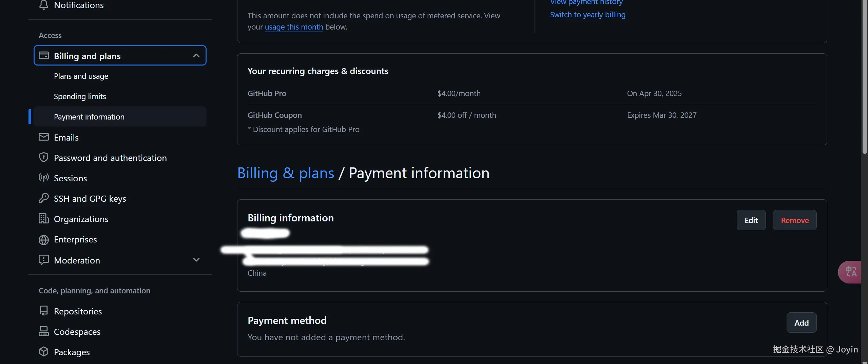Viewport: 868px width, 364px height.
Task: Click the Packages box icon
Action: click(x=43, y=351)
